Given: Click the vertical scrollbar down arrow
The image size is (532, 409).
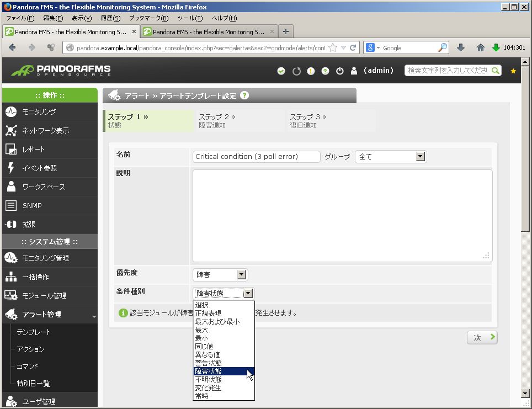Looking at the screenshot, I should tap(525, 394).
